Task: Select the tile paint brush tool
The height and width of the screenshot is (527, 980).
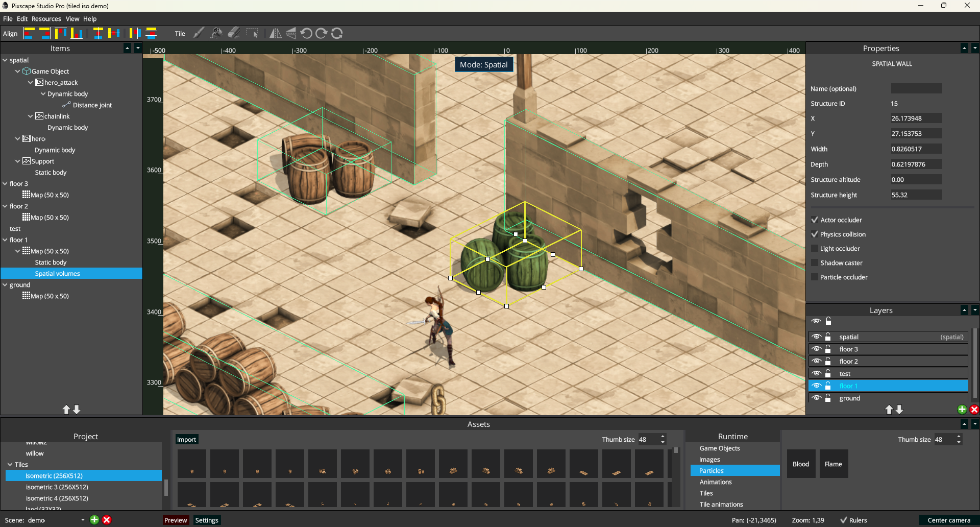Action: tap(199, 33)
